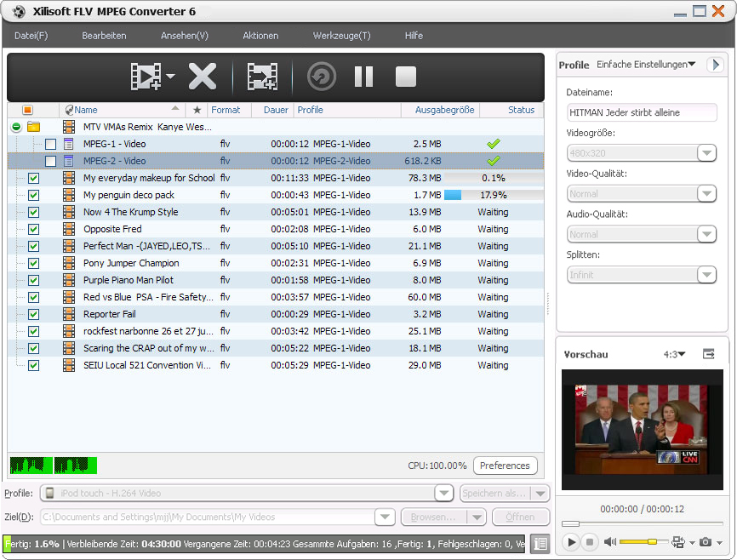Pause the conversion with the pause icon

point(363,77)
